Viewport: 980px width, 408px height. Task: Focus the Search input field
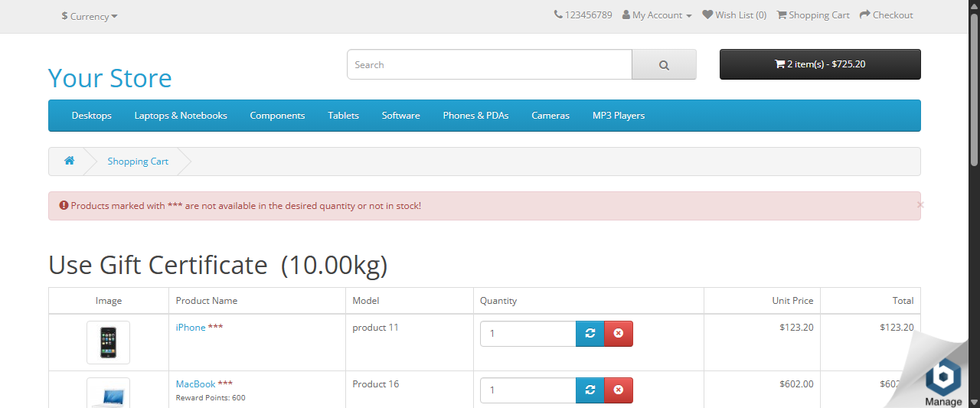[489, 65]
